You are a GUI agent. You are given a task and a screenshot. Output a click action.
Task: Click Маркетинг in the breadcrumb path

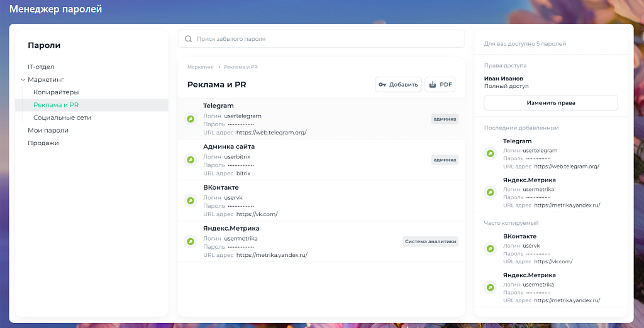click(201, 67)
